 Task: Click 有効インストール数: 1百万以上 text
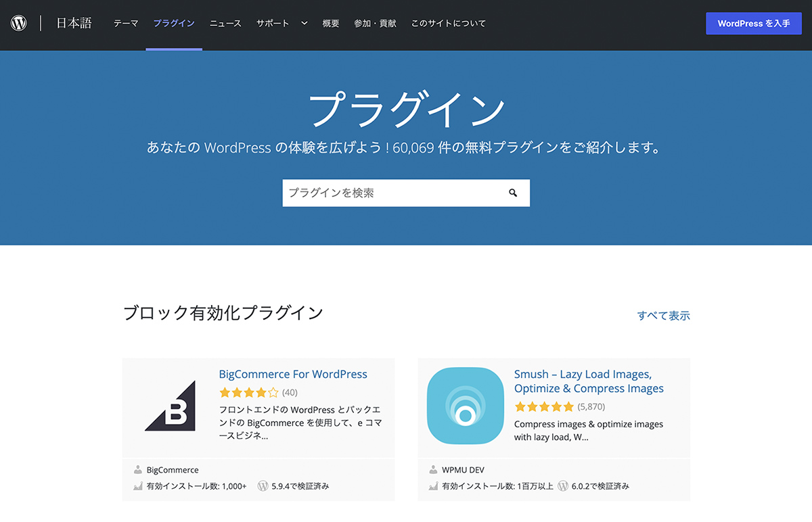click(x=497, y=486)
